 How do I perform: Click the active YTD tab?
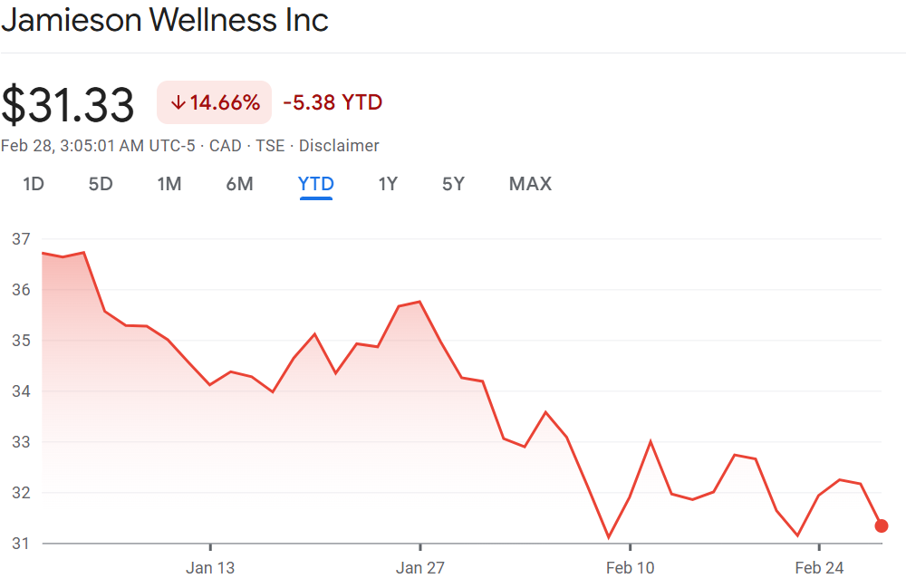[x=316, y=184]
